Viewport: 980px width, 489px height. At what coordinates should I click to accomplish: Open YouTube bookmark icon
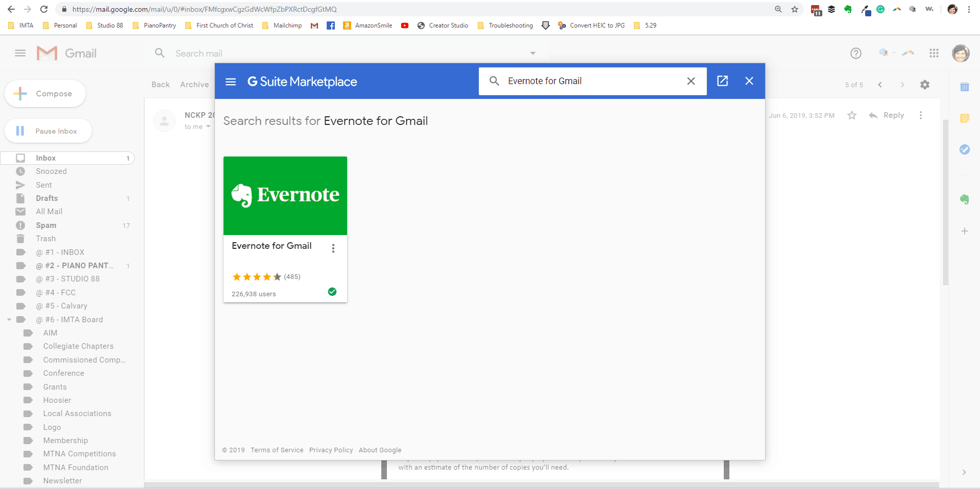pos(405,25)
